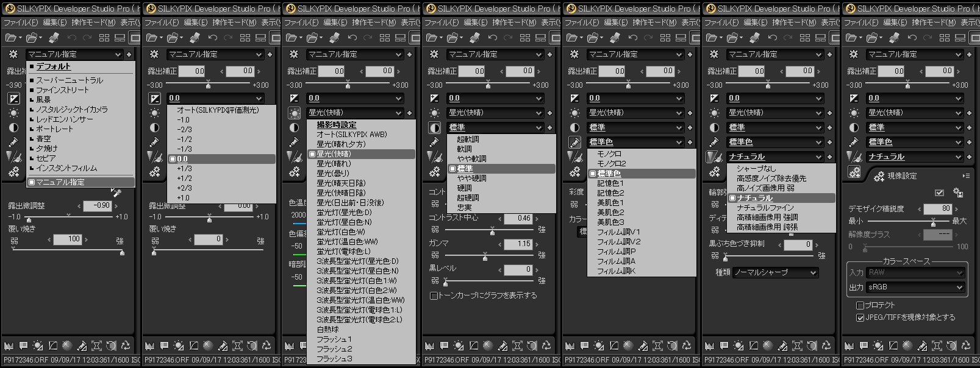Click the highlighted development settings icon
Image resolution: width=980 pixels, height=368 pixels.
pos(854,172)
